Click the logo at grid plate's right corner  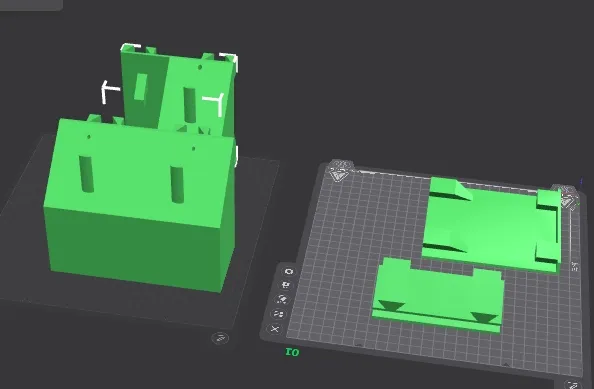coord(567,197)
